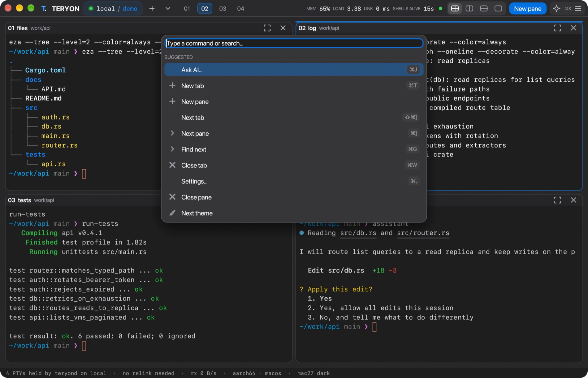Click the blue New pane button
588x378 pixels.
point(528,9)
